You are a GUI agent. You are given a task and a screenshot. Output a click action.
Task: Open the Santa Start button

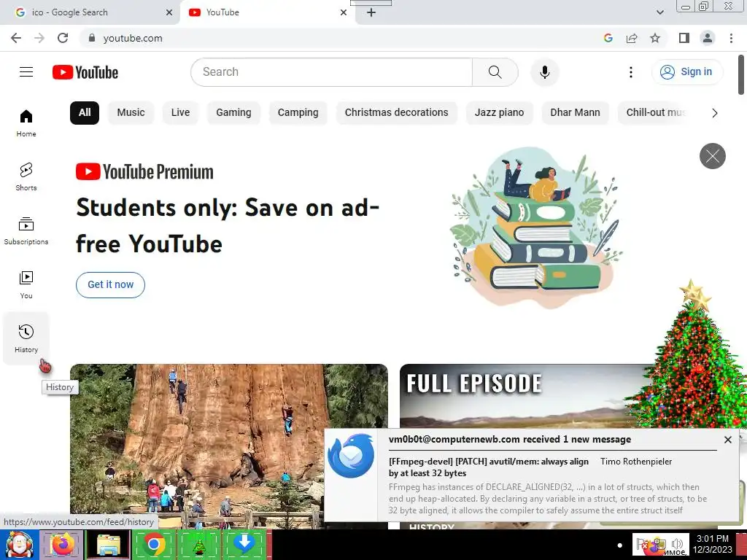click(18, 544)
